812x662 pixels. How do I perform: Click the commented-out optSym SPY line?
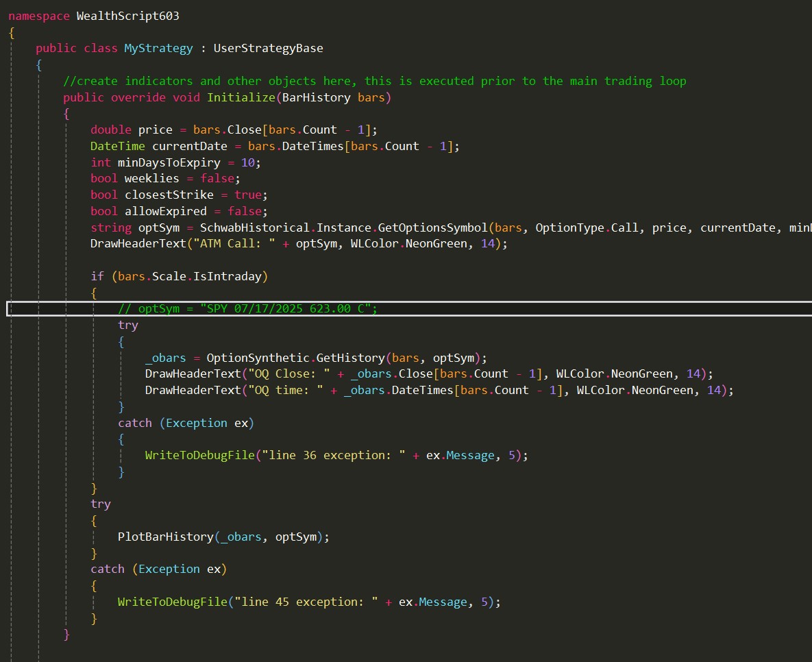point(247,309)
